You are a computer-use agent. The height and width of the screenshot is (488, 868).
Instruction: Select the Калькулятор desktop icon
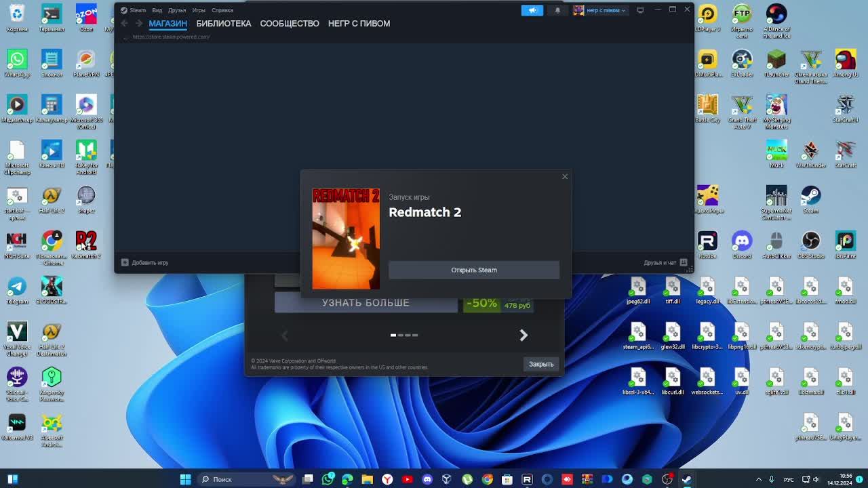52,109
